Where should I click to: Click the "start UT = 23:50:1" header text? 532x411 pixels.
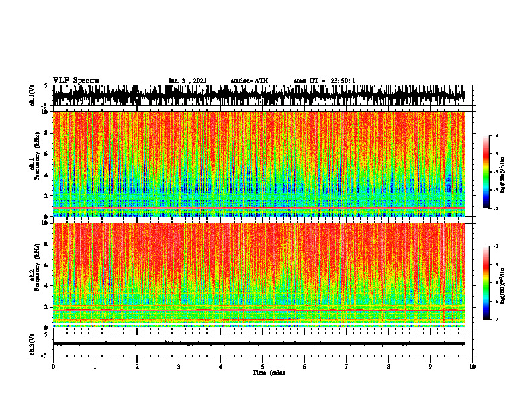[324, 81]
